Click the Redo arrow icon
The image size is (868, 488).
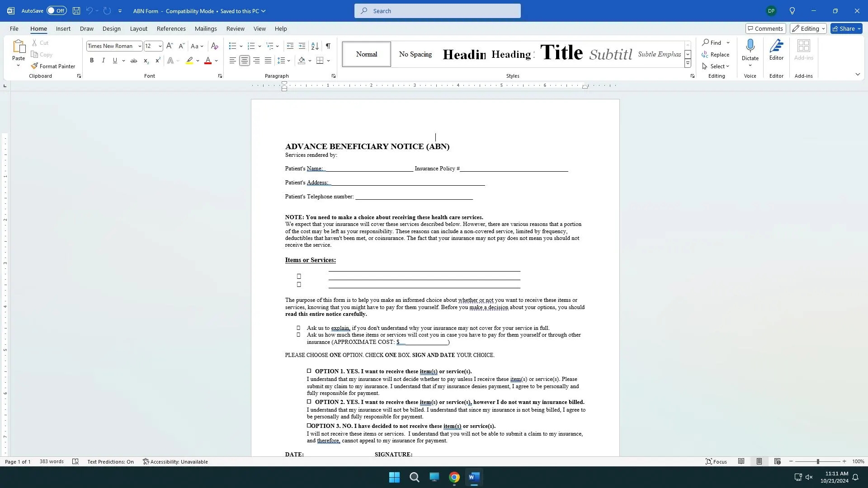coord(107,11)
